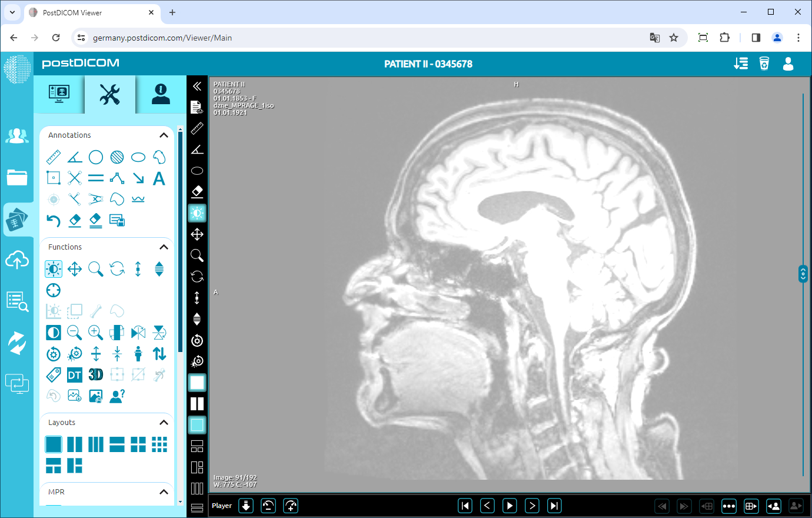Select the length measurement ruler tool

click(x=54, y=157)
